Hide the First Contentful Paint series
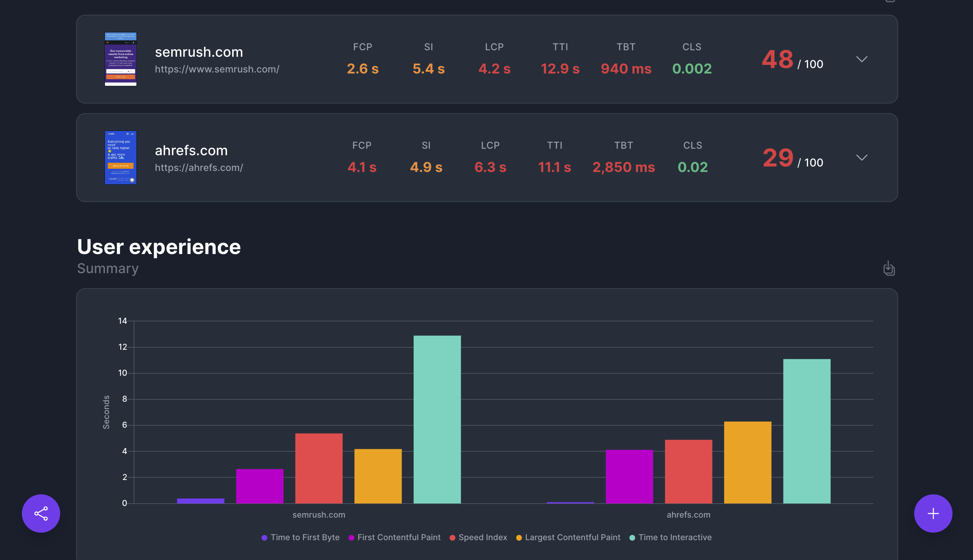This screenshot has height=560, width=973. point(395,537)
